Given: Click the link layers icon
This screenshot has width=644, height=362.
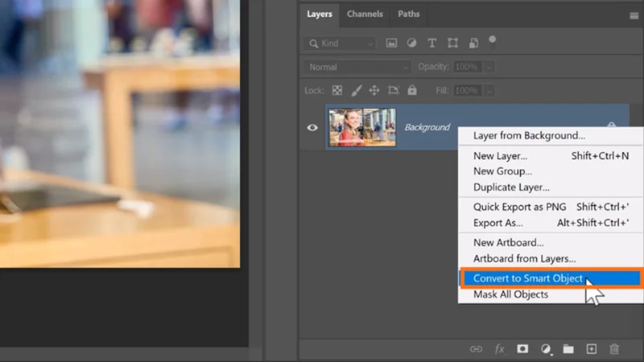Looking at the screenshot, I should [476, 349].
